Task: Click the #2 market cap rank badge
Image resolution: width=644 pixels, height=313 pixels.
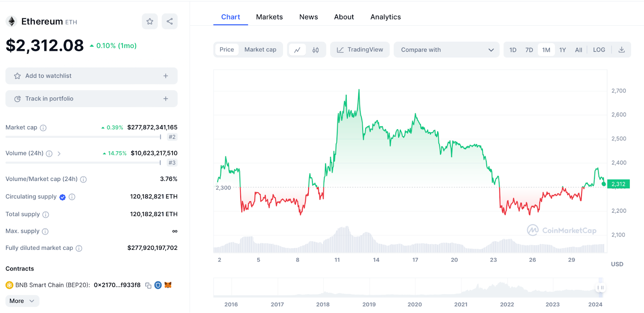Action: 172,137
